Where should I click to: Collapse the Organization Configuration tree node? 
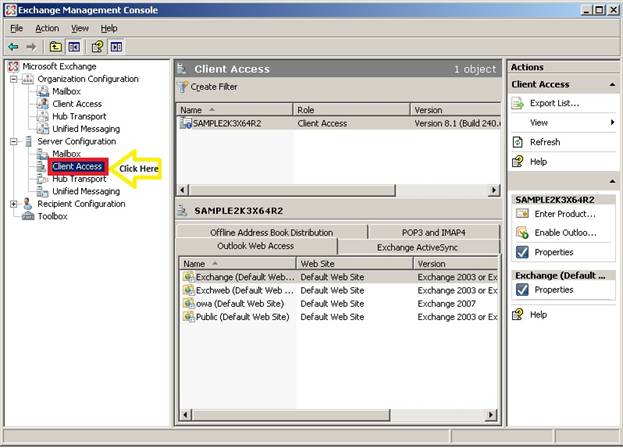pos(14,79)
